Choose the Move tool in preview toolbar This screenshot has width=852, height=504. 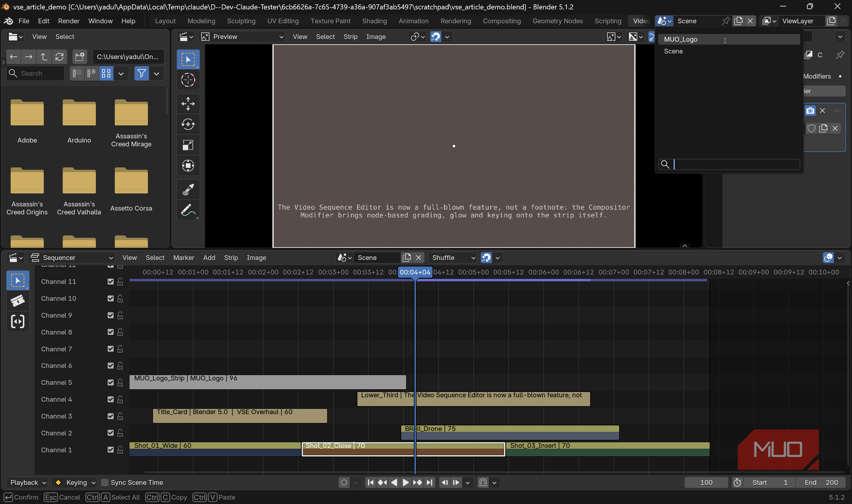tap(188, 104)
